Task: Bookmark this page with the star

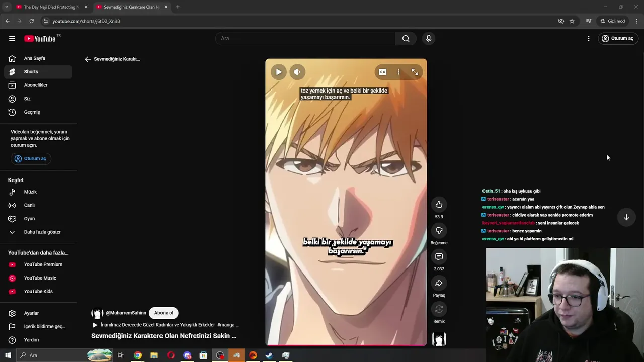Action: [572, 21]
